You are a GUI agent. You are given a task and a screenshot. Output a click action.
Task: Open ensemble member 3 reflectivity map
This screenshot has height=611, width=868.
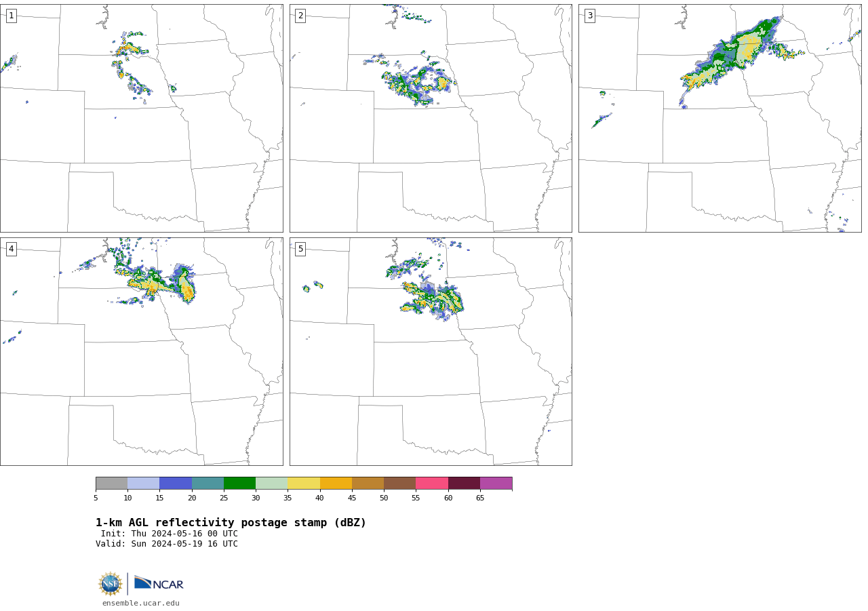720,119
